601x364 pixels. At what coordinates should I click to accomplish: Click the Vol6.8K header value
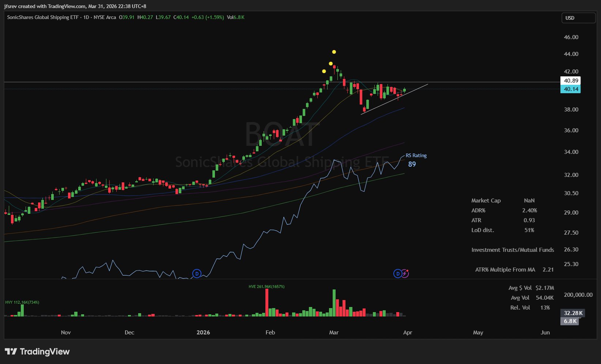click(x=235, y=17)
